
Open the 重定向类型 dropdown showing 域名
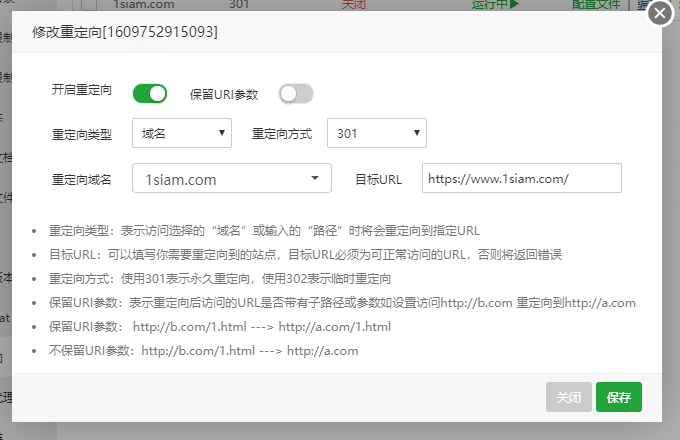[x=182, y=133]
